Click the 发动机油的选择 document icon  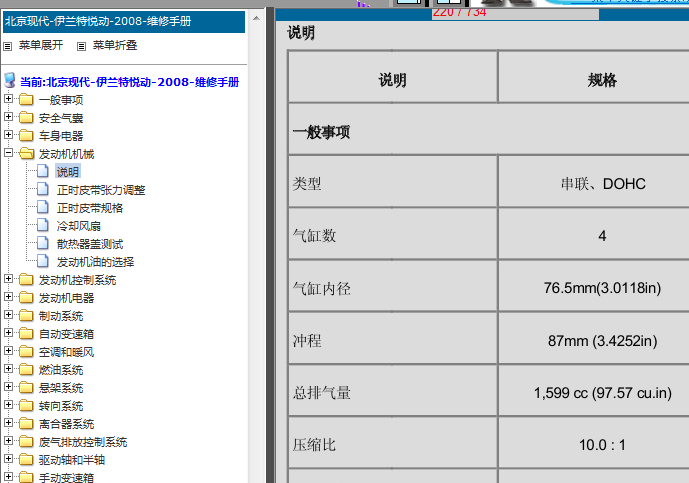point(43,261)
